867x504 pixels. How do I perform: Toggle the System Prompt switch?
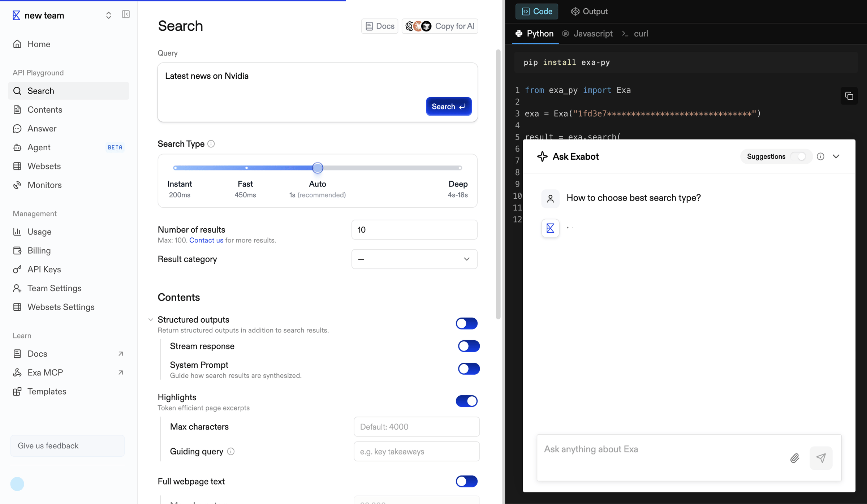pyautogui.click(x=469, y=369)
